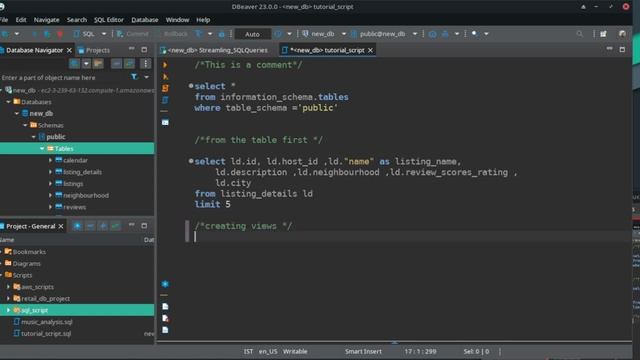
Task: Select music_analysis.sql in Scripts
Action: (47, 322)
